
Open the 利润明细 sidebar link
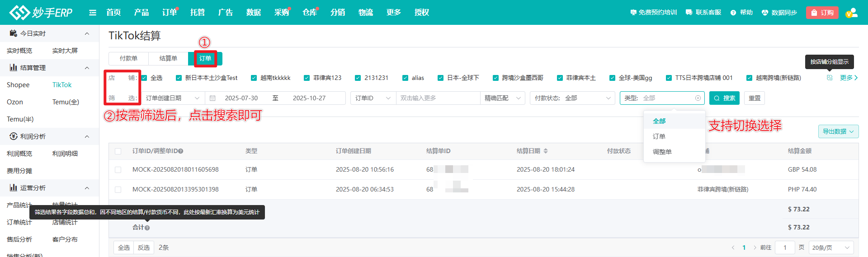pyautogui.click(x=65, y=154)
